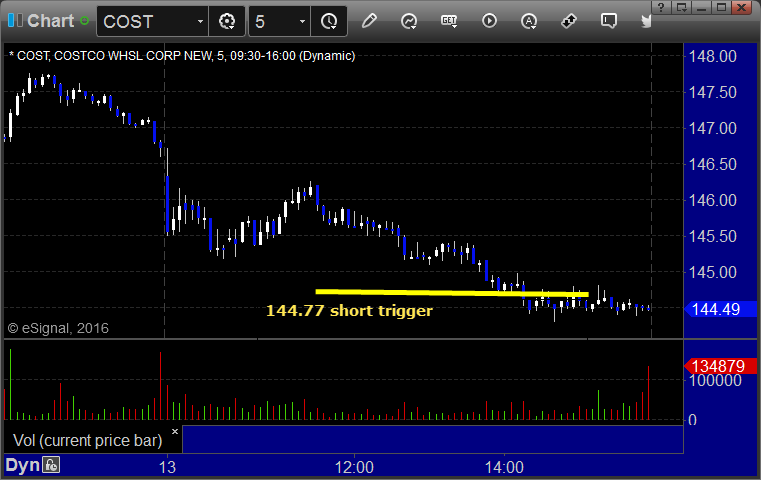The height and width of the screenshot is (480, 761).
Task: Open the time template clock icon
Action: tap(329, 21)
